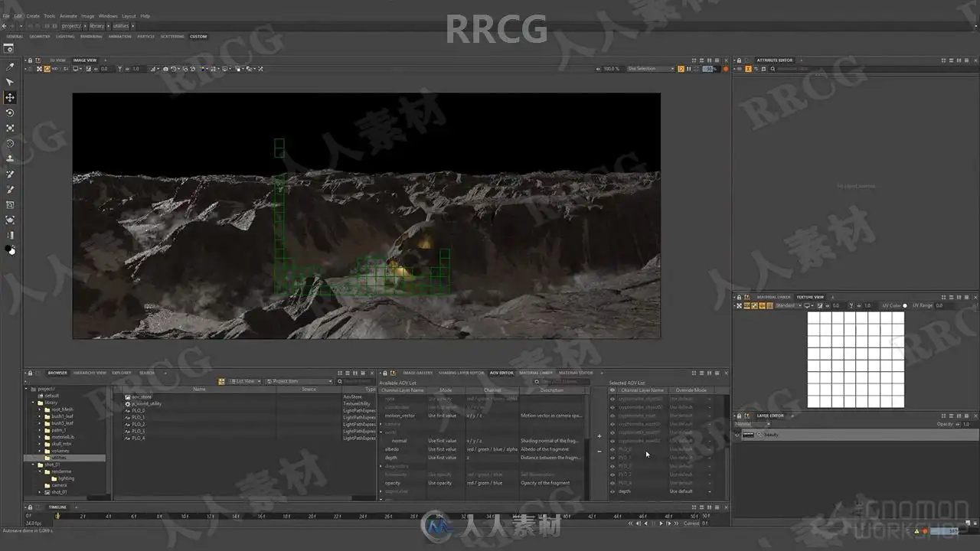Image resolution: width=980 pixels, height=551 pixels.
Task: Pick the eyedropper tool at toolbar top
Action: (10, 67)
